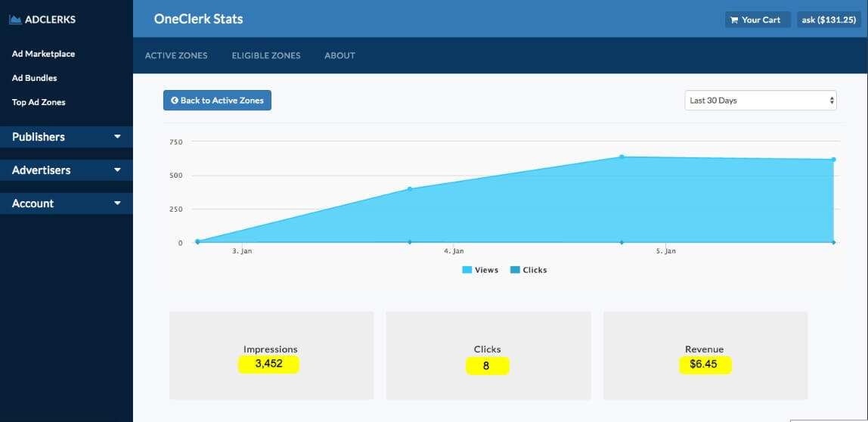Image resolution: width=868 pixels, height=422 pixels.
Task: Click the back arrow circle icon
Action: coord(175,101)
